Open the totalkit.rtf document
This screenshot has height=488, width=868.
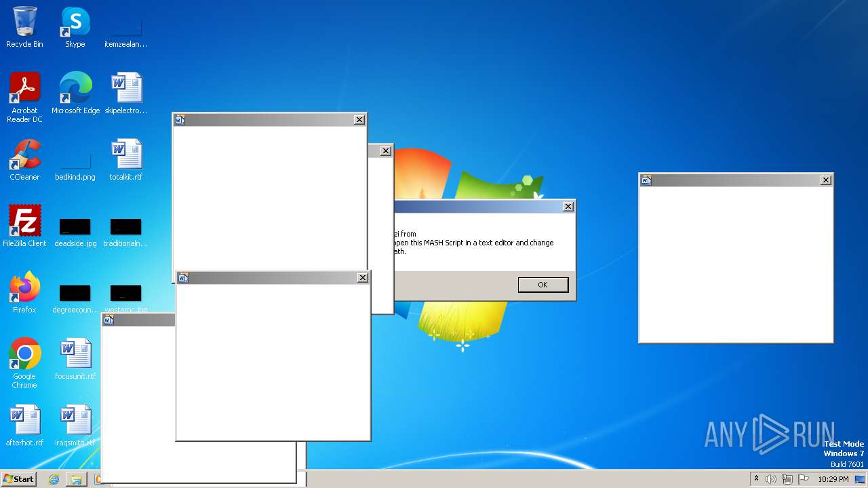[125, 160]
